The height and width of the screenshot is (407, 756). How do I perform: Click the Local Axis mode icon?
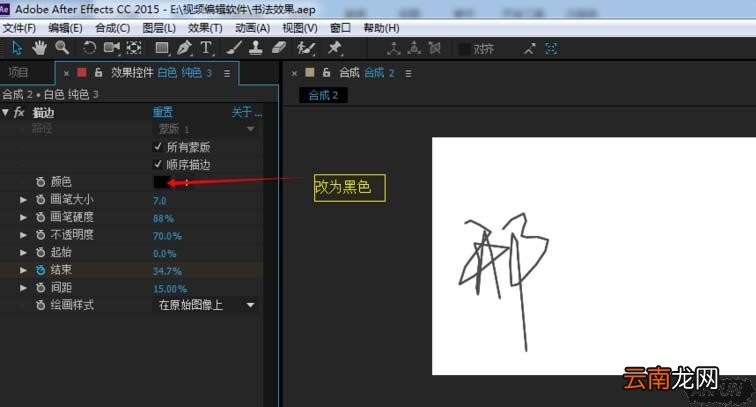pos(394,48)
